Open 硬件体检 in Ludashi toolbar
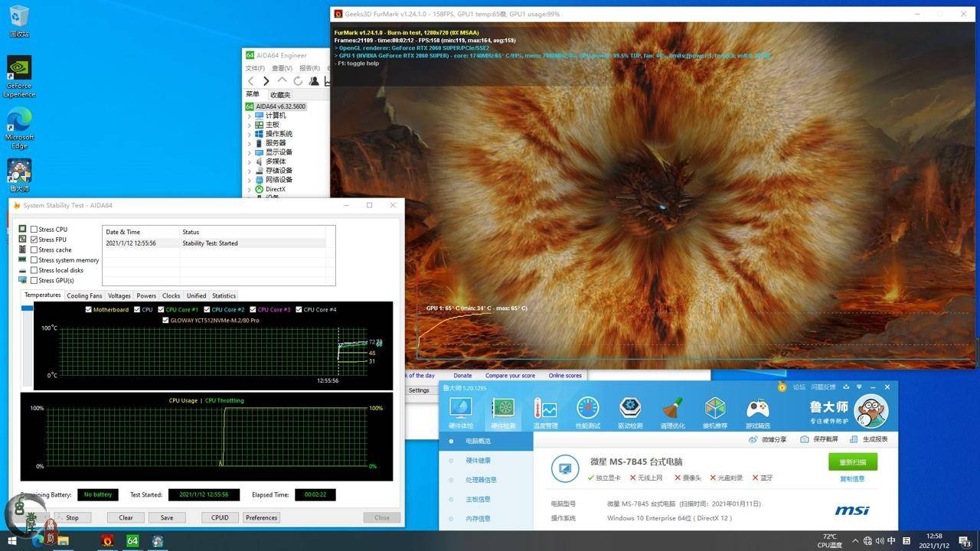Viewport: 980px width, 551px height. point(461,412)
